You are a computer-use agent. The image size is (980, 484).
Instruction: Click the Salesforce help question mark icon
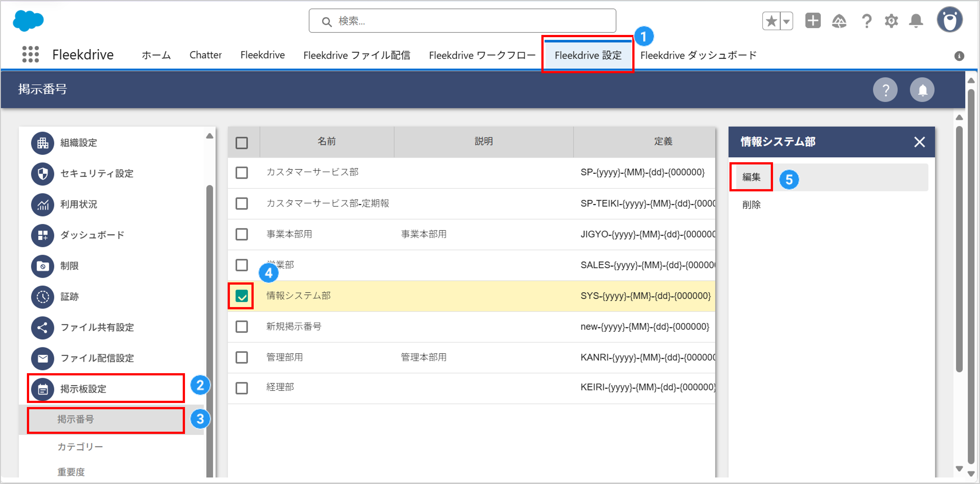(866, 21)
